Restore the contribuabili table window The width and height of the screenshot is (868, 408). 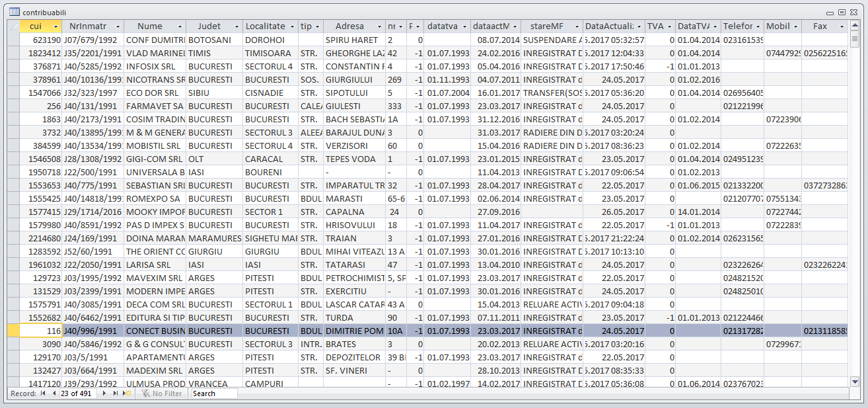842,12
